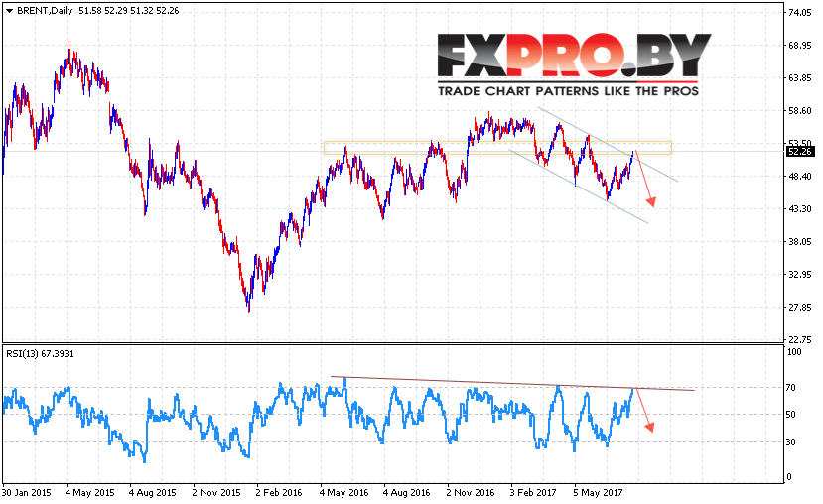Click the 68.95 price axis label

point(800,46)
